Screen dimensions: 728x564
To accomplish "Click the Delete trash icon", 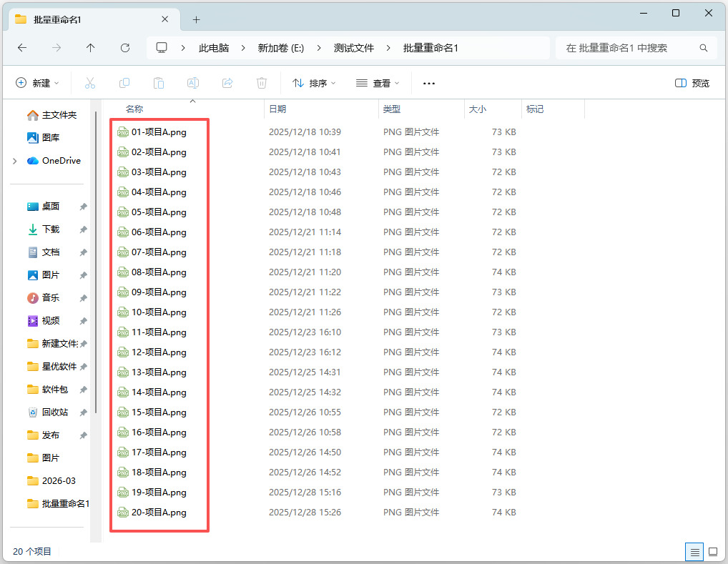I will tap(262, 83).
